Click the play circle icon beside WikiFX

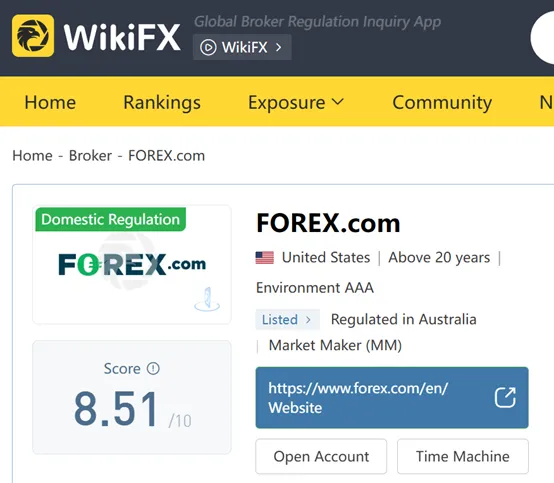(208, 47)
